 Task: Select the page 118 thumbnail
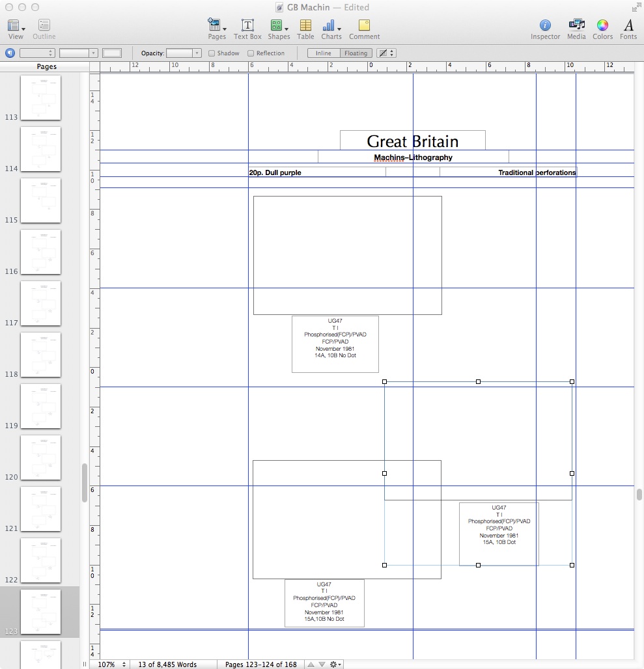click(x=40, y=355)
